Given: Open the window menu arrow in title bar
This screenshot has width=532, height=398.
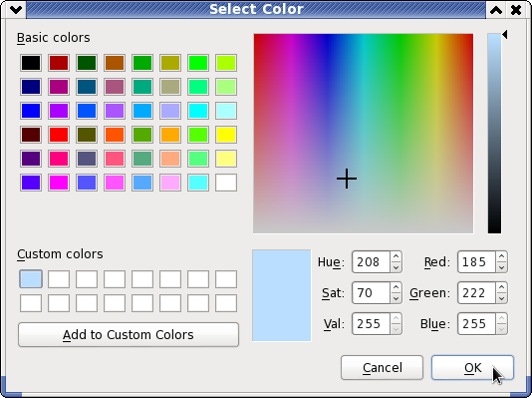Looking at the screenshot, I should click(16, 10).
